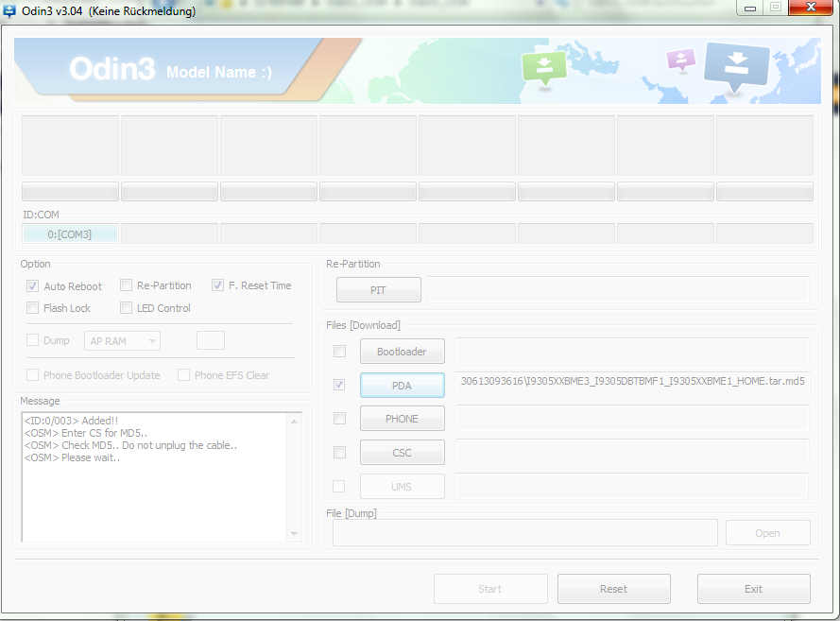Open the AP RAM dropdown
This screenshot has width=840, height=621.
[x=122, y=341]
